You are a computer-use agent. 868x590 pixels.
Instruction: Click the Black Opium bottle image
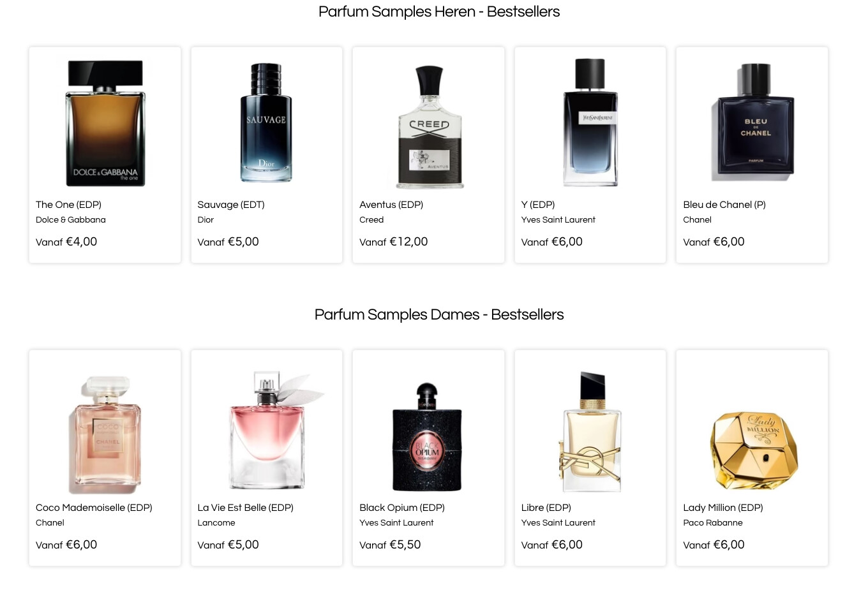point(427,436)
